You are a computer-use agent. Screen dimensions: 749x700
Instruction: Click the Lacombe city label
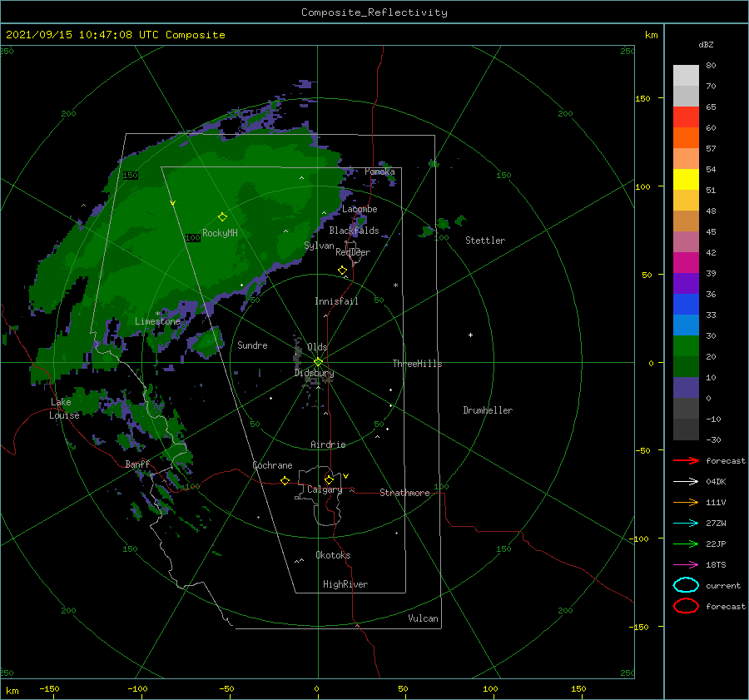(360, 209)
